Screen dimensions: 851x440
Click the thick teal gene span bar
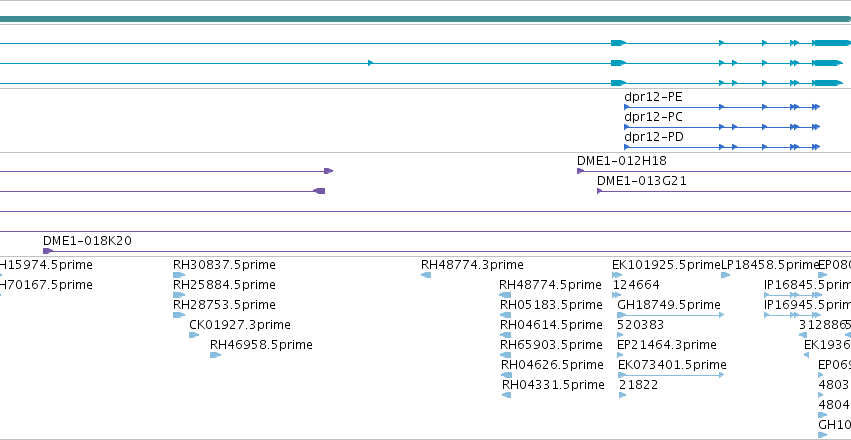(x=426, y=19)
